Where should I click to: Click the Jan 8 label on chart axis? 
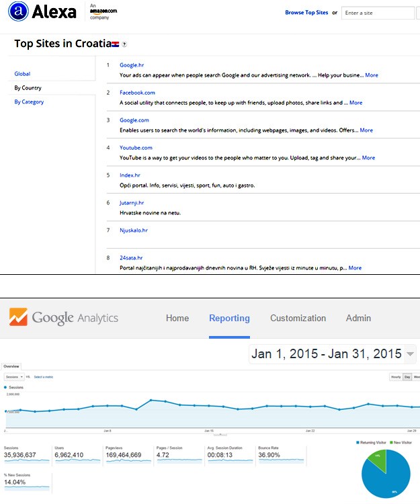coord(108,431)
